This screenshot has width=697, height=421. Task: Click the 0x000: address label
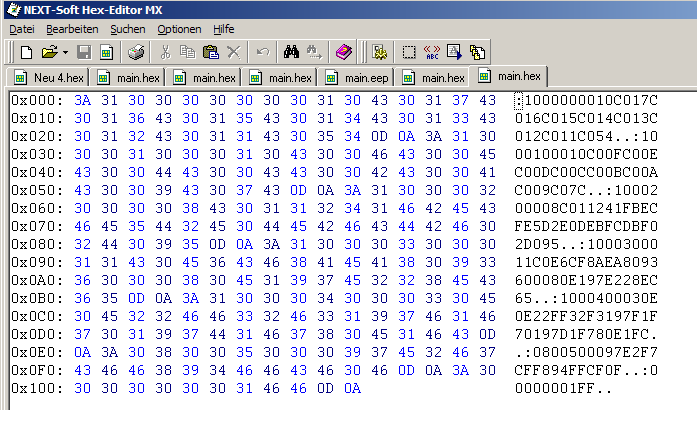[37, 100]
